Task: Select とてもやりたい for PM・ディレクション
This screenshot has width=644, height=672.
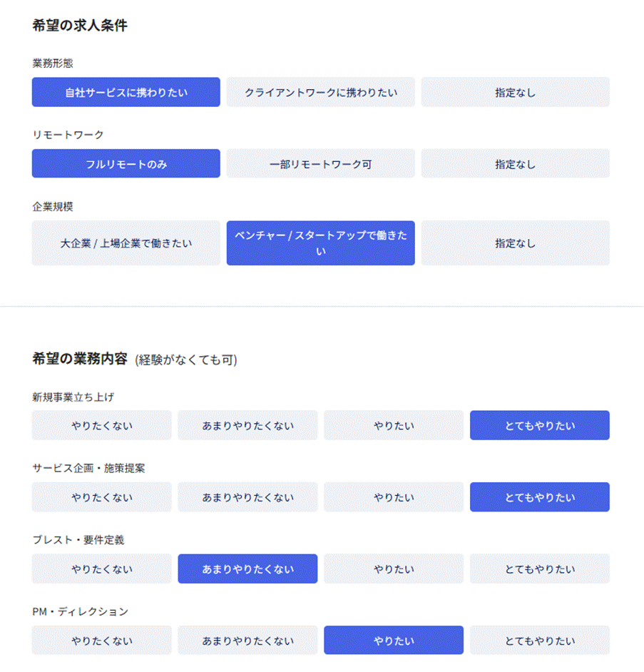Action: (539, 640)
